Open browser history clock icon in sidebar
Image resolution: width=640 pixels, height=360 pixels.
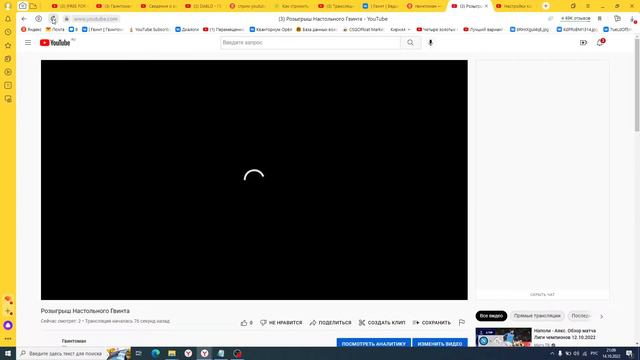8,32
